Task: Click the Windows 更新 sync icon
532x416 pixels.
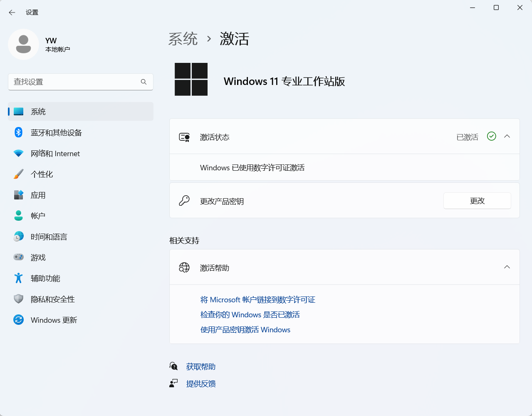Action: (18, 320)
